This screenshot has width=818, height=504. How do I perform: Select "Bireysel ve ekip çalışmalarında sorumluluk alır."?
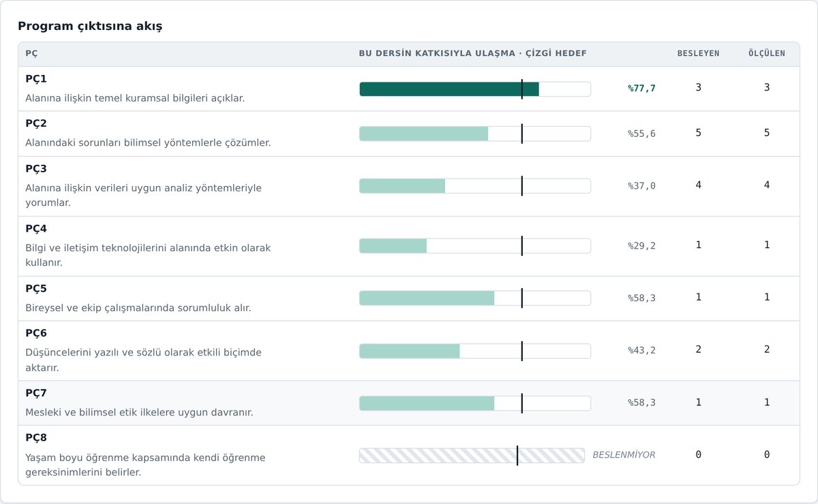click(138, 308)
